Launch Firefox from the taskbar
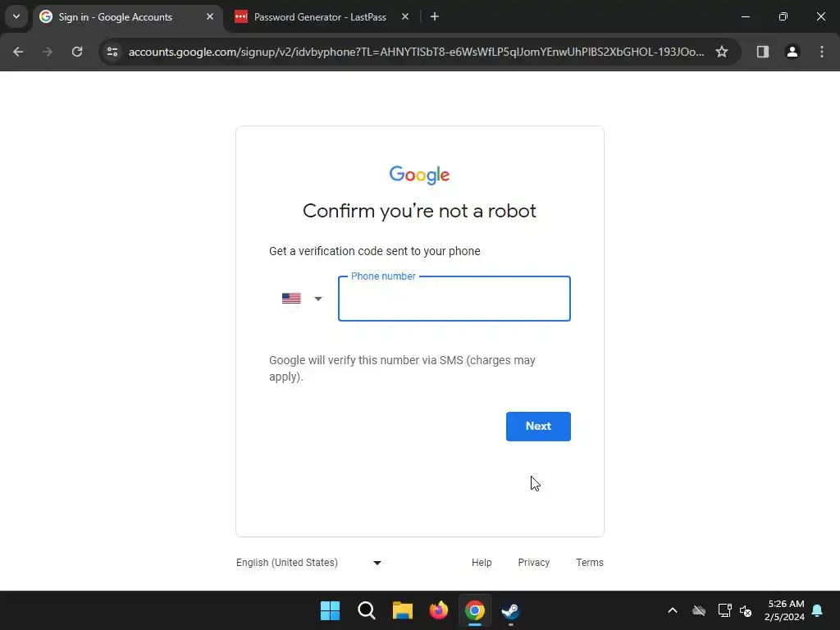Viewport: 840px width, 630px height. coord(439,610)
